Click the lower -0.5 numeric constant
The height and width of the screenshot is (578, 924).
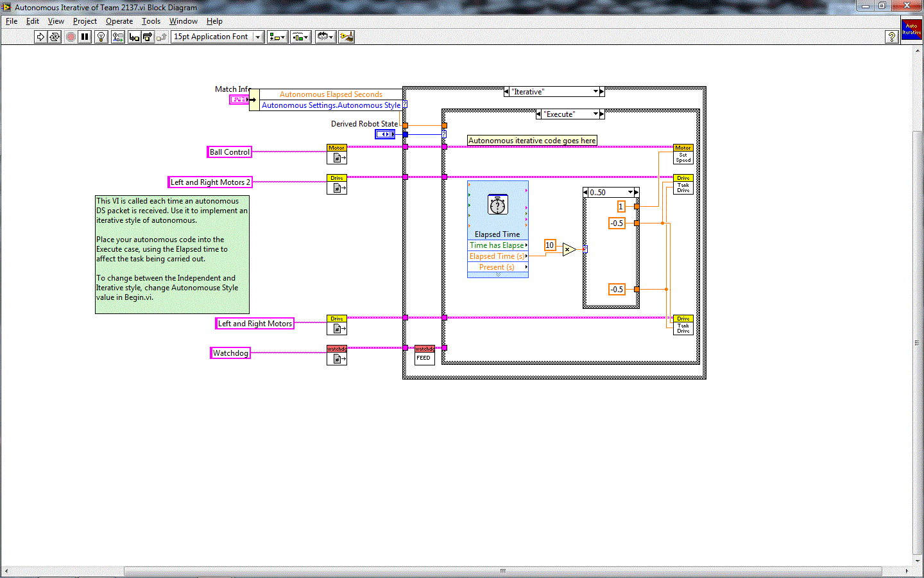click(x=617, y=290)
